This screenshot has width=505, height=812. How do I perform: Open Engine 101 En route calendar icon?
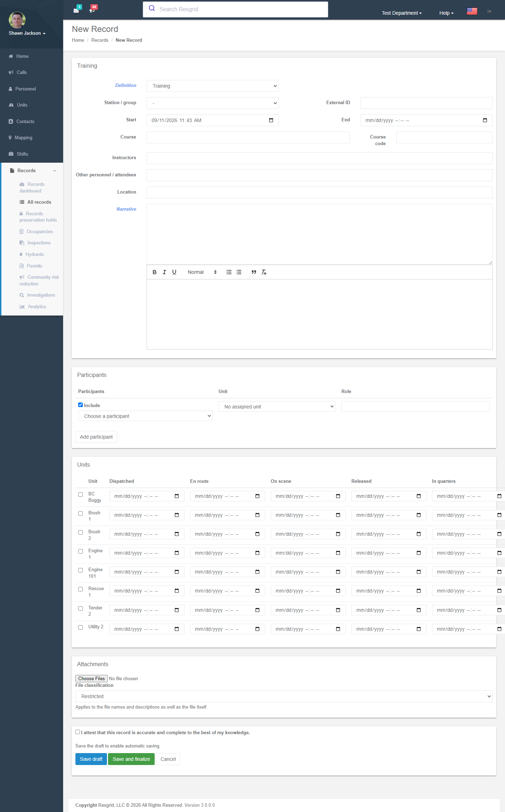(257, 572)
